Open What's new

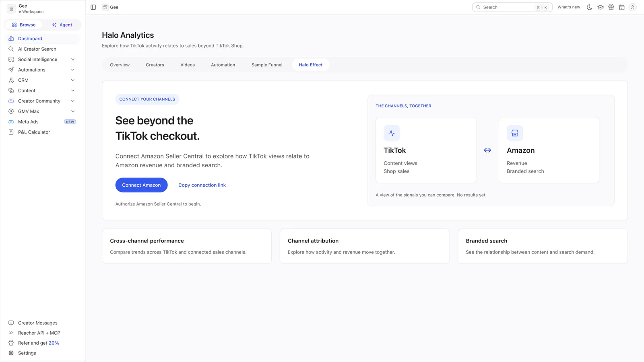coord(569,7)
